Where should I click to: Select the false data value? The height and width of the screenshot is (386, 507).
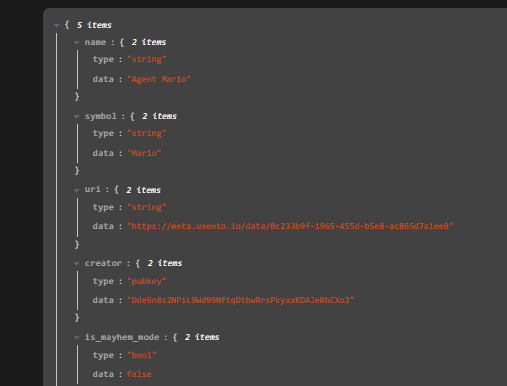click(x=139, y=374)
